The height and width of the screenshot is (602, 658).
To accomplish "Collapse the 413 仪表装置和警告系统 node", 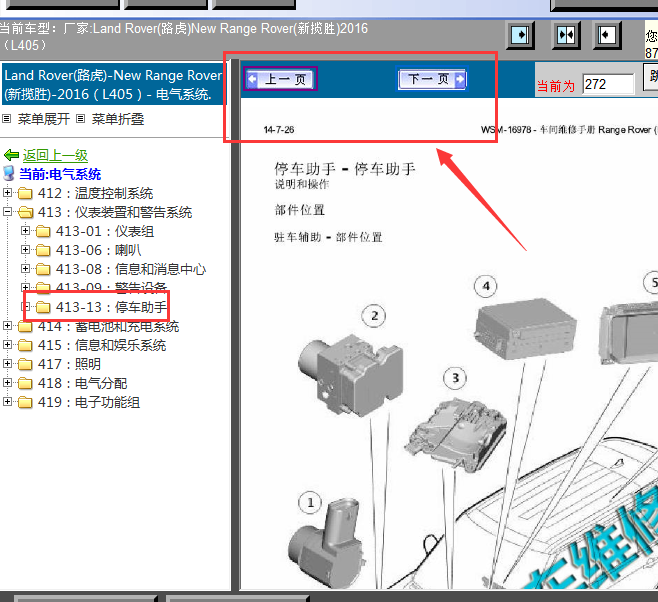I will coord(7,212).
